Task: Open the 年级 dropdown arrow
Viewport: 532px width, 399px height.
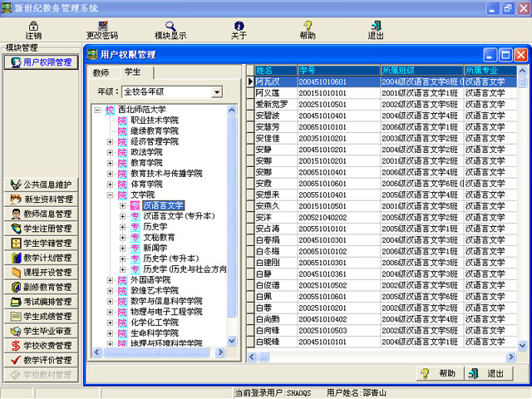Action: coord(216,92)
